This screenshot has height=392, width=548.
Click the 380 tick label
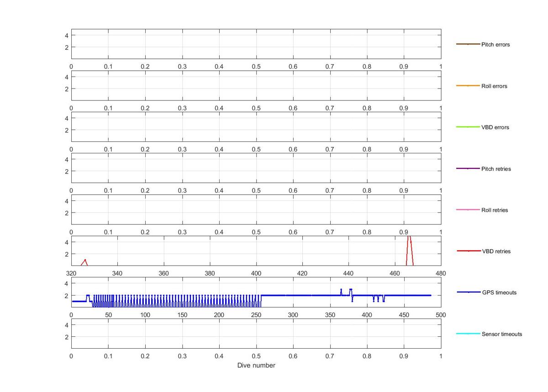tap(210, 273)
